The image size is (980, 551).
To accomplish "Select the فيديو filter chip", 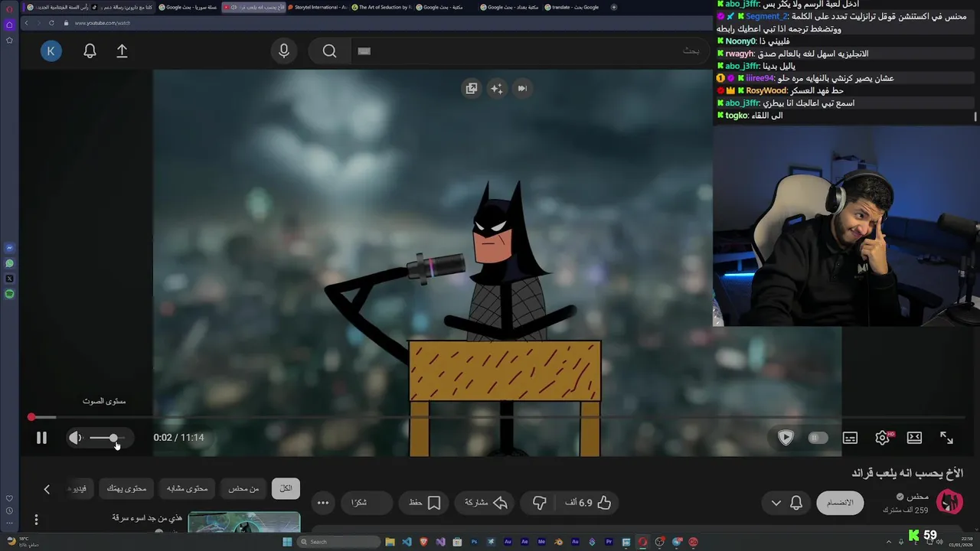I will point(79,488).
